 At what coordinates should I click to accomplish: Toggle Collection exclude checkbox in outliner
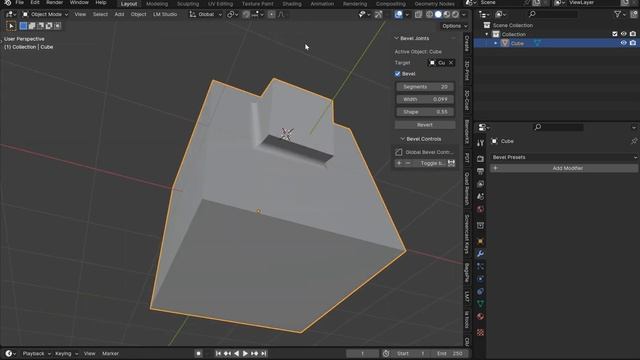click(x=615, y=34)
